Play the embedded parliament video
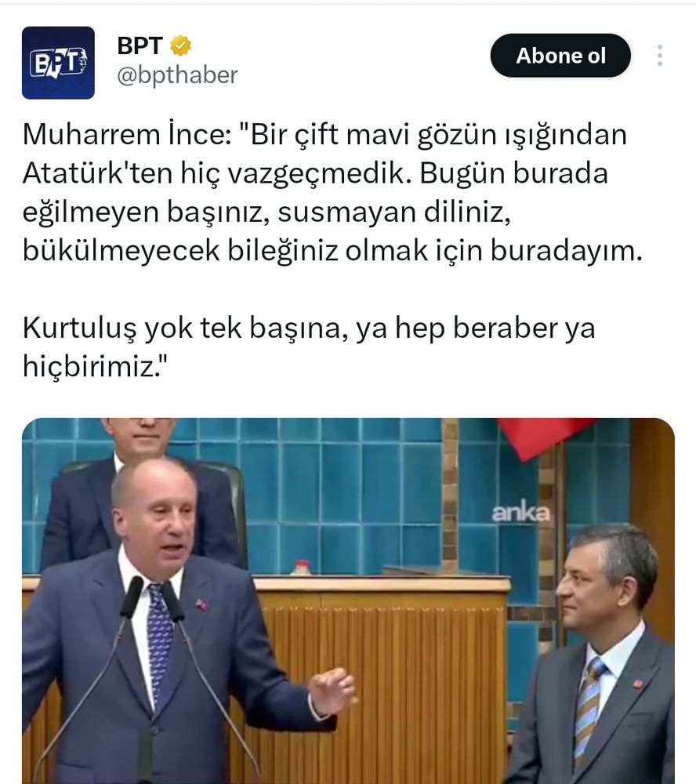 348,601
